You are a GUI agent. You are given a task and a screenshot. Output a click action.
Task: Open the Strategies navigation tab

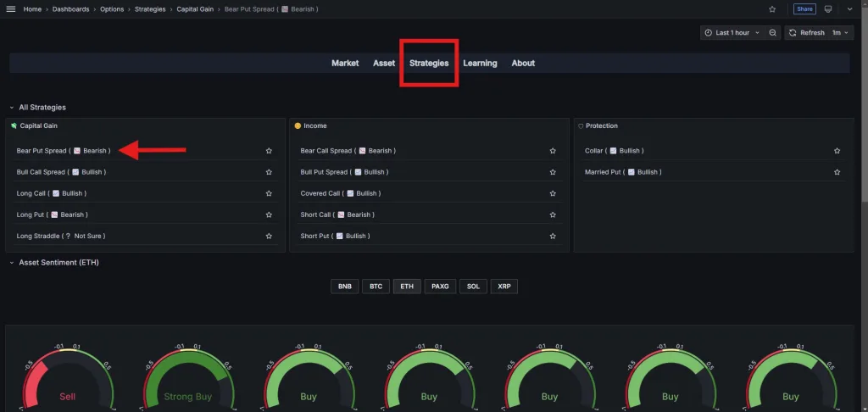429,63
